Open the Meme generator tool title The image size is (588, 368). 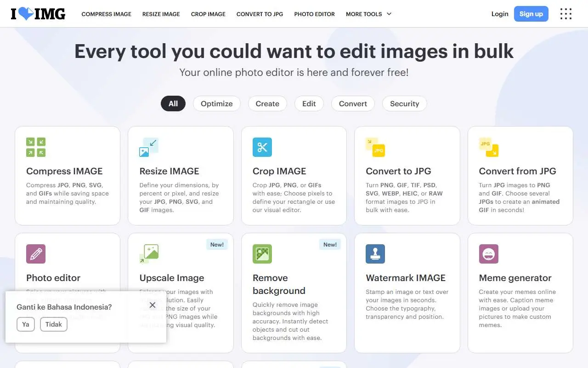pos(515,278)
